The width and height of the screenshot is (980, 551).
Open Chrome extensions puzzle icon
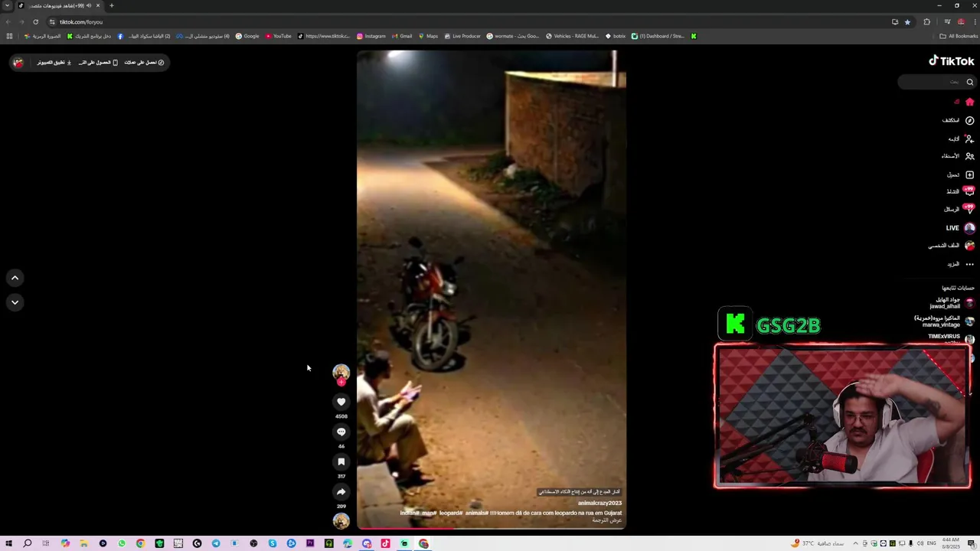point(926,22)
